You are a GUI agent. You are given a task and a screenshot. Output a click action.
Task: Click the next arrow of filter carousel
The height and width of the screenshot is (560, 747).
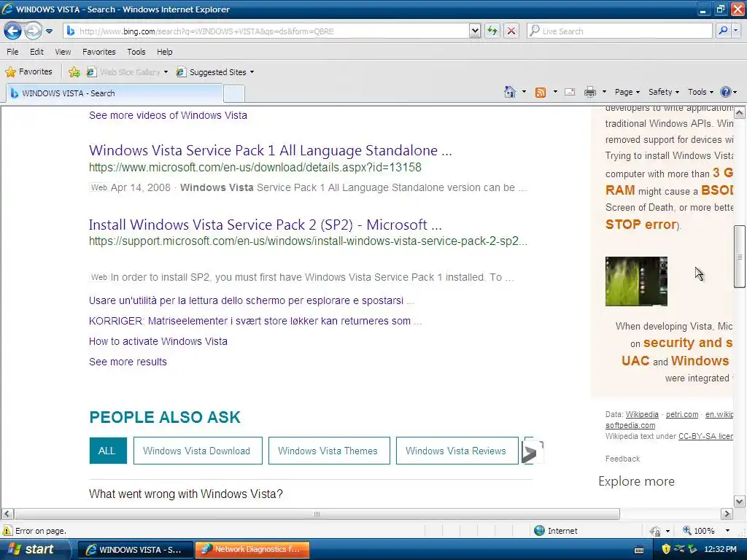click(x=532, y=452)
